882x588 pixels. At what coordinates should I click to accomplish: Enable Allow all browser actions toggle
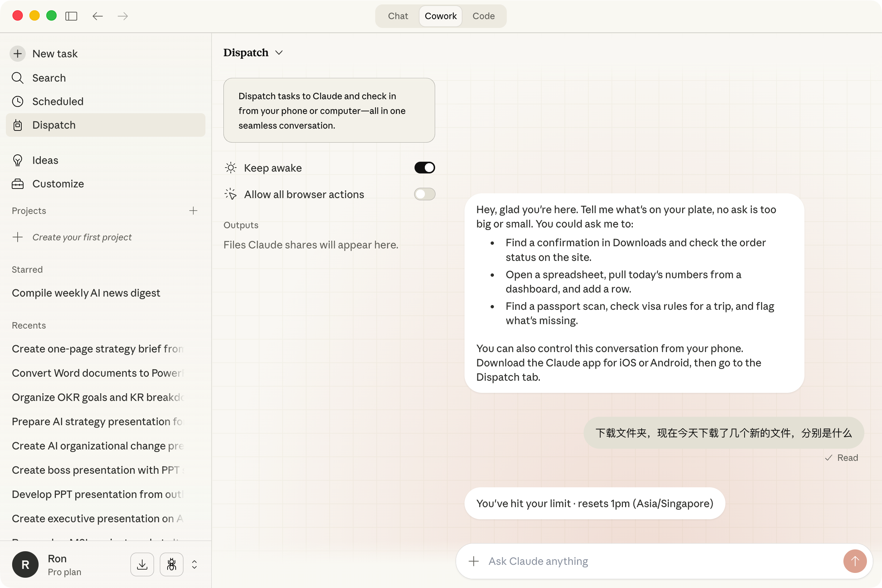point(424,194)
